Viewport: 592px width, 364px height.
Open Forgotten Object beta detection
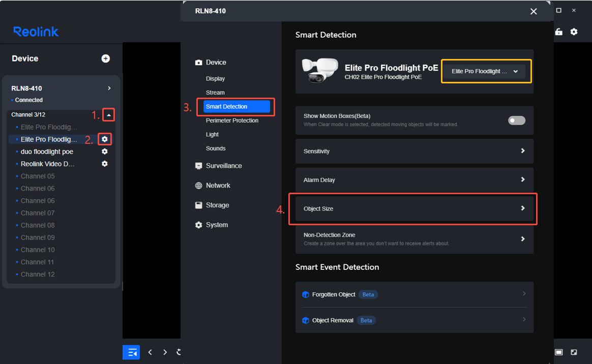(x=414, y=294)
